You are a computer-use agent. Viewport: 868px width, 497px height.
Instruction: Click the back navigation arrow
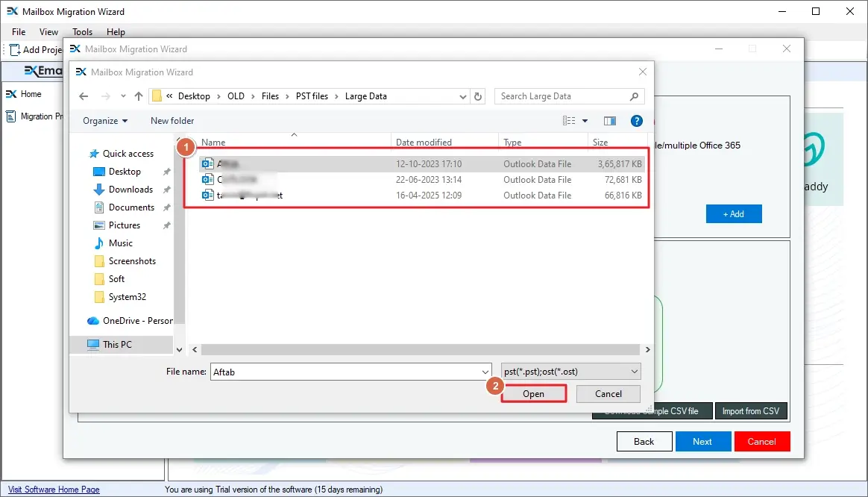pyautogui.click(x=84, y=96)
